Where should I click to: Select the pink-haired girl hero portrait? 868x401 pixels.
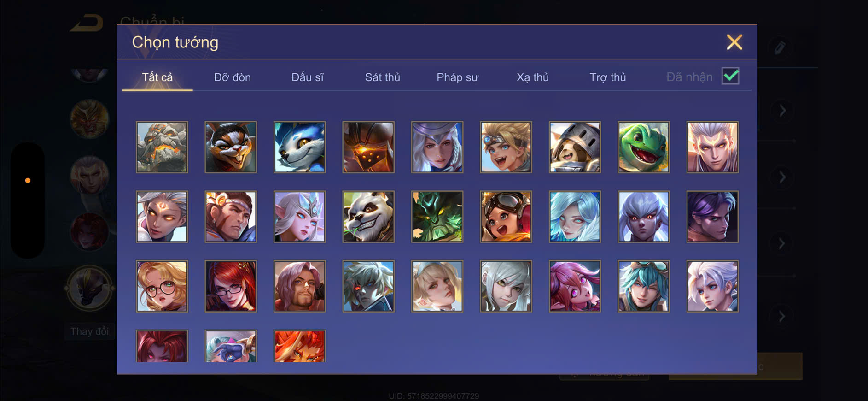[575, 286]
